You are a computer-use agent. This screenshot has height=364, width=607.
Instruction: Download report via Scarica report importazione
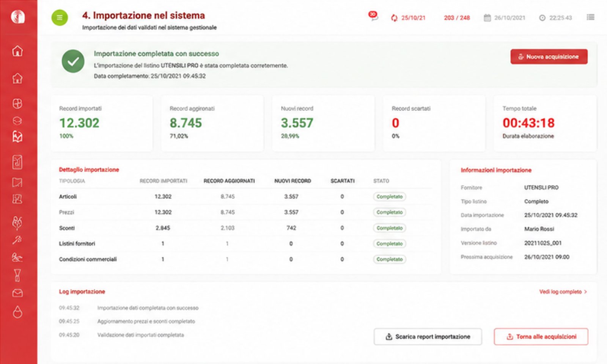[x=428, y=337]
